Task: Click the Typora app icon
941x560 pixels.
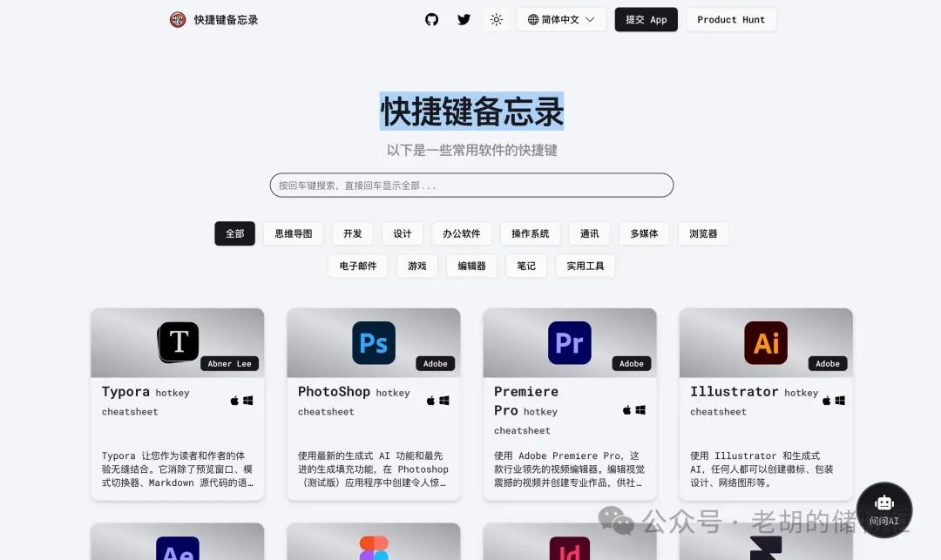Action: 179,342
